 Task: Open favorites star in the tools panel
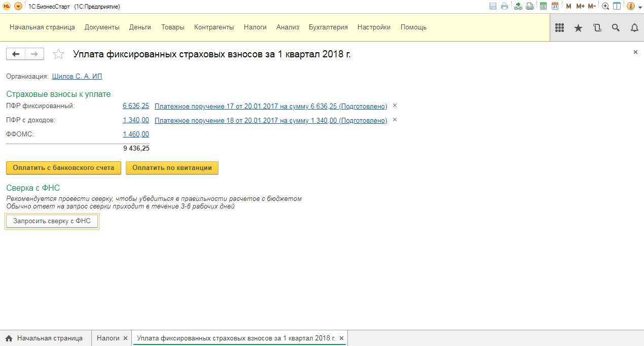coord(578,28)
